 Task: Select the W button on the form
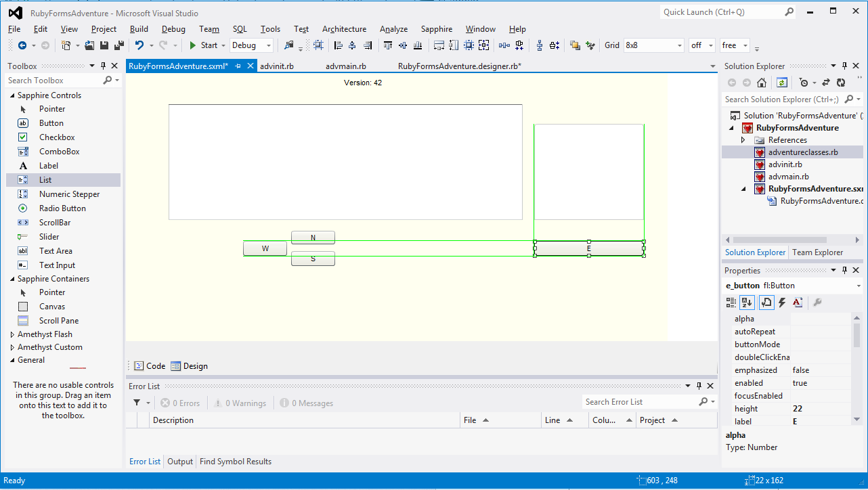coord(265,248)
